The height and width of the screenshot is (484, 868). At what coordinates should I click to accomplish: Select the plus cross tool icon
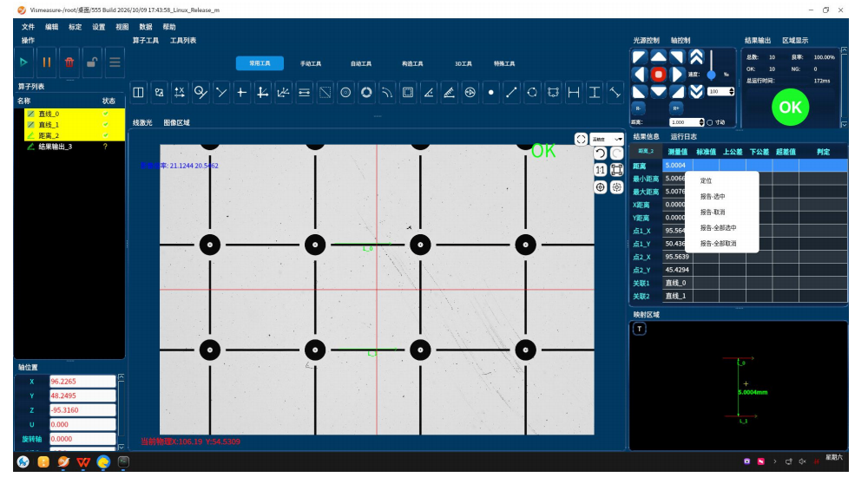[x=242, y=92]
